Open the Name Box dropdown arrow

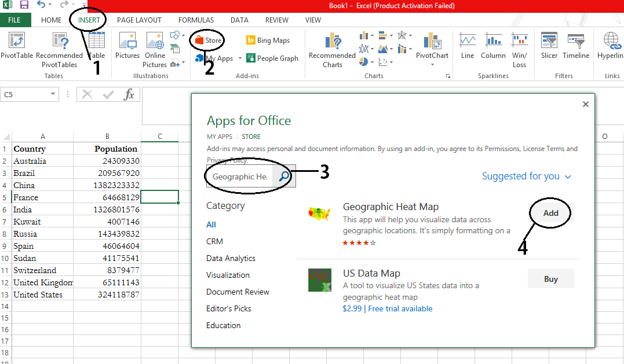point(53,94)
